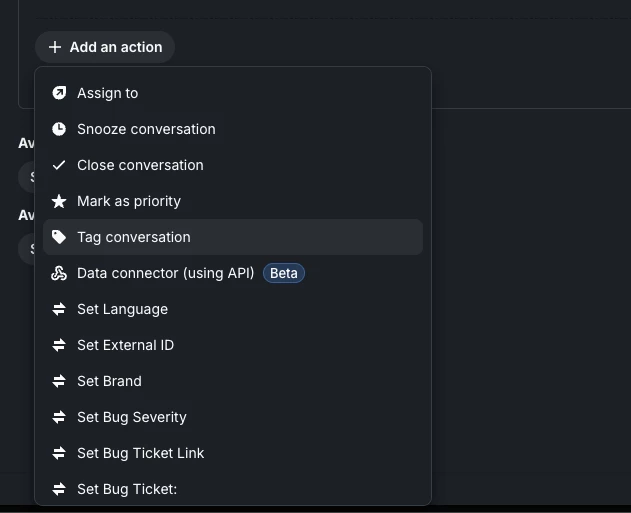Select Assign to from action menu
This screenshot has height=513, width=631.
click(233, 93)
